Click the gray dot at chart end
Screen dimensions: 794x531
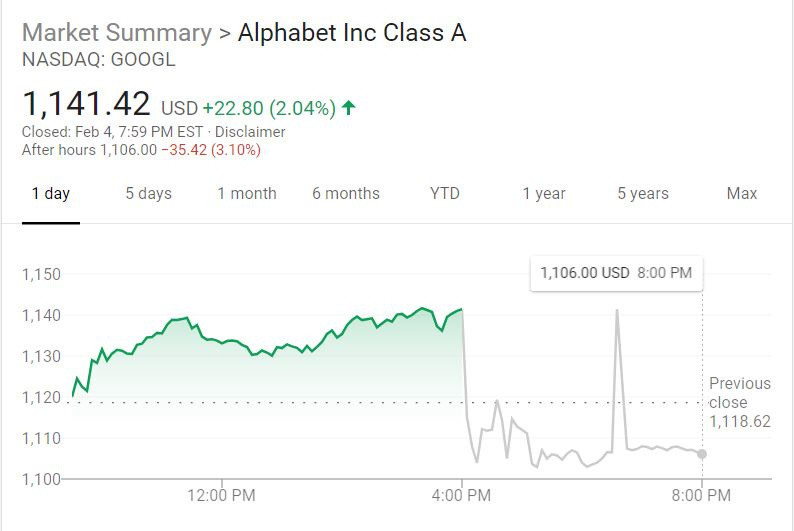[x=702, y=454]
